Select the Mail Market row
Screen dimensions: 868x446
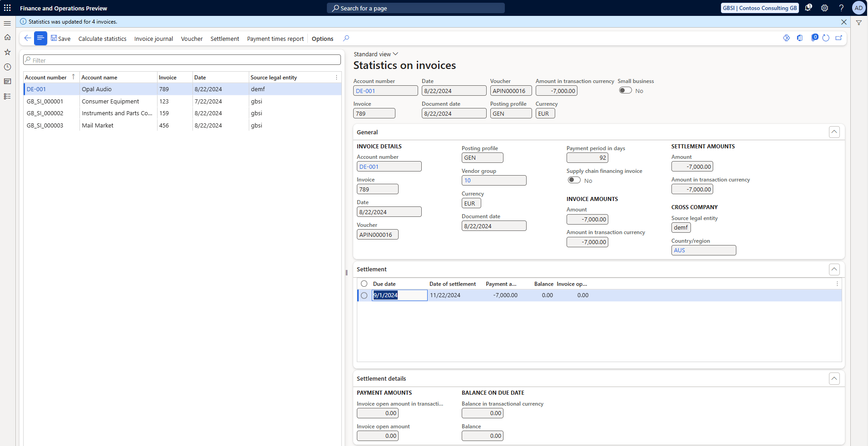coord(182,126)
